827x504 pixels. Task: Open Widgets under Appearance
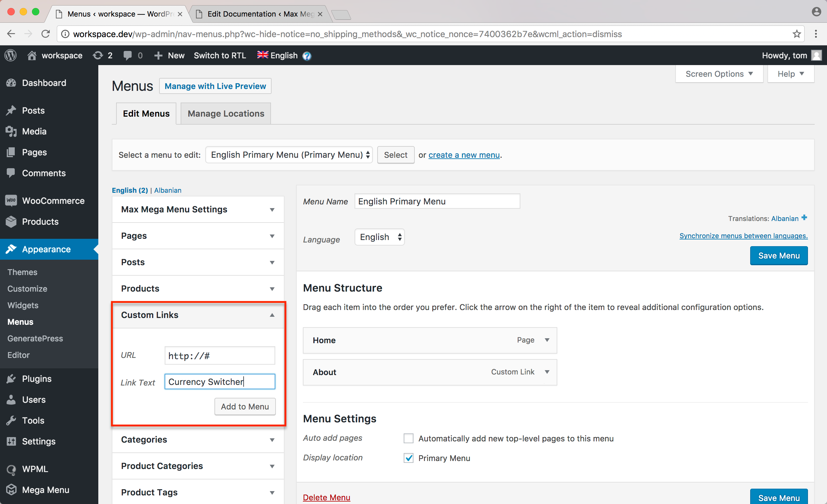click(x=23, y=305)
